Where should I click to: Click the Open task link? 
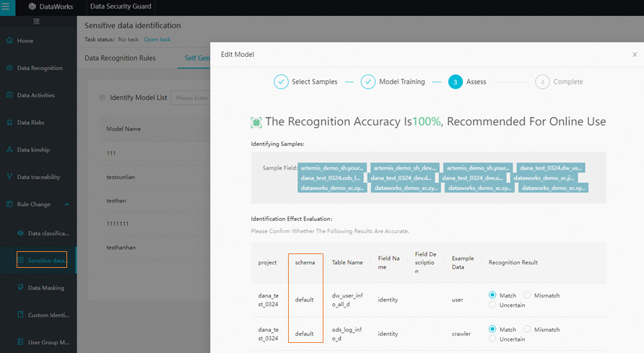[x=157, y=40]
